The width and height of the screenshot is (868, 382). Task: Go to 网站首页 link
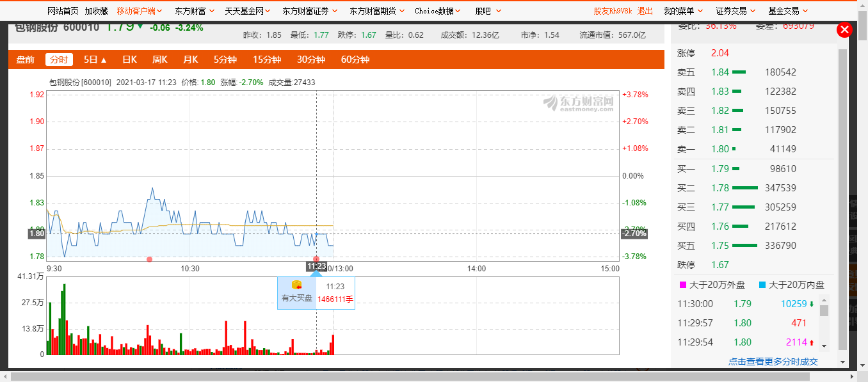[63, 11]
